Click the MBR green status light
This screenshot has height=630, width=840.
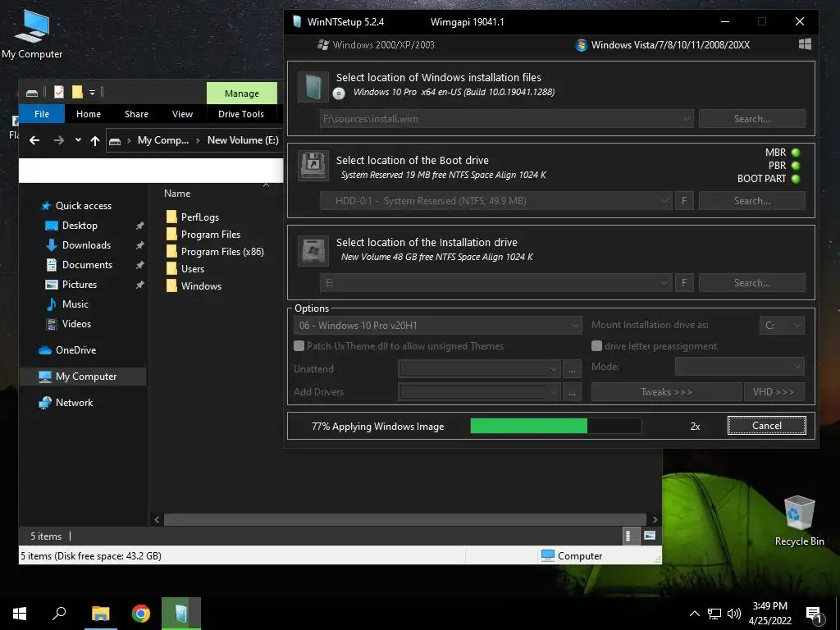tap(796, 153)
